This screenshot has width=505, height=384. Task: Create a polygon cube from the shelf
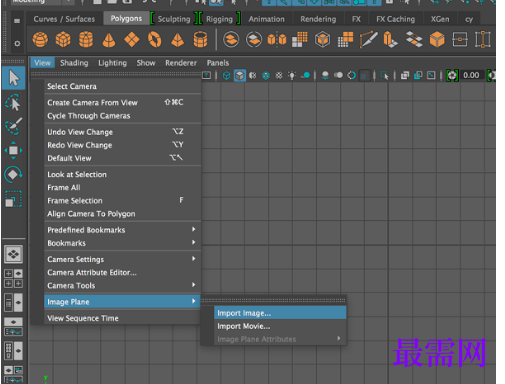[63, 40]
